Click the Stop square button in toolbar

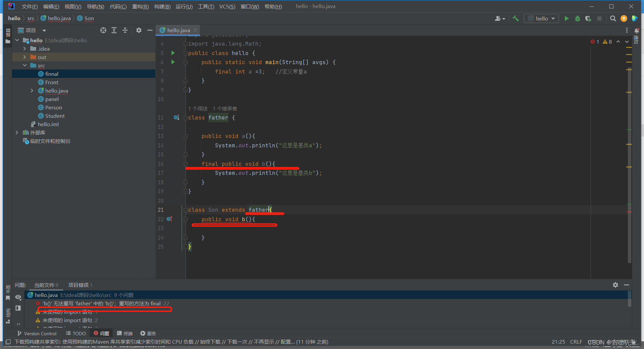click(x=599, y=18)
